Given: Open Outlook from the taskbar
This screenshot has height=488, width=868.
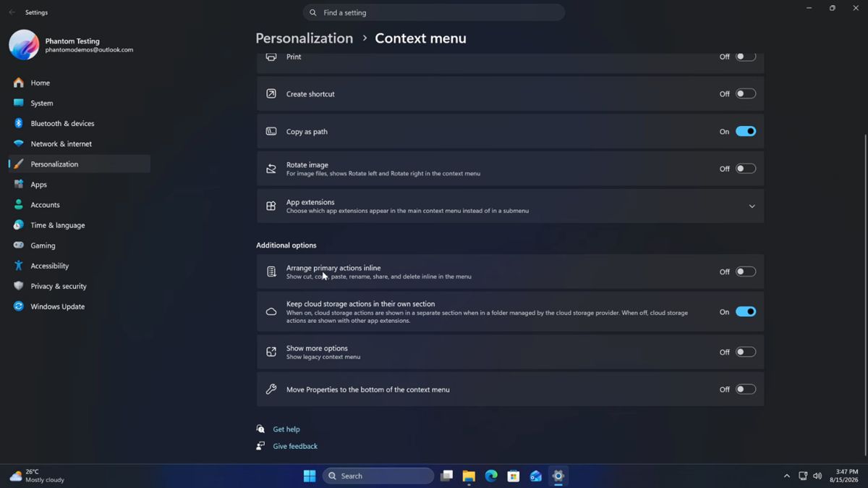Looking at the screenshot, I should pyautogui.click(x=536, y=476).
